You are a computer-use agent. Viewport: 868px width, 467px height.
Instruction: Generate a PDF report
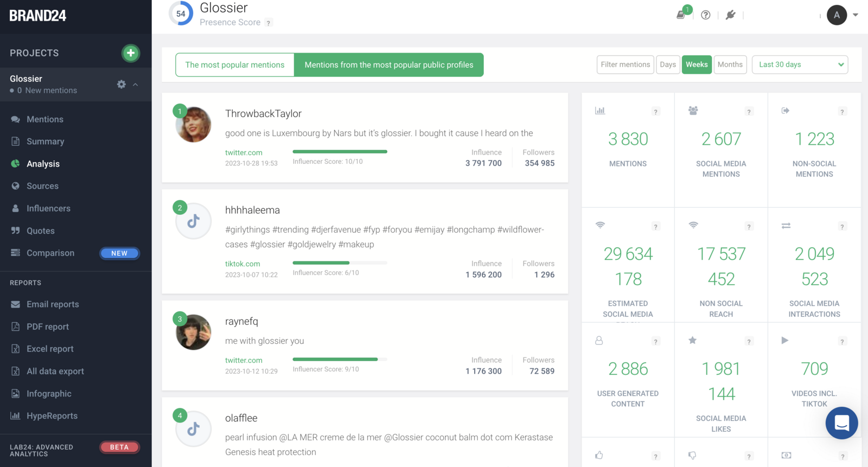coord(48,327)
